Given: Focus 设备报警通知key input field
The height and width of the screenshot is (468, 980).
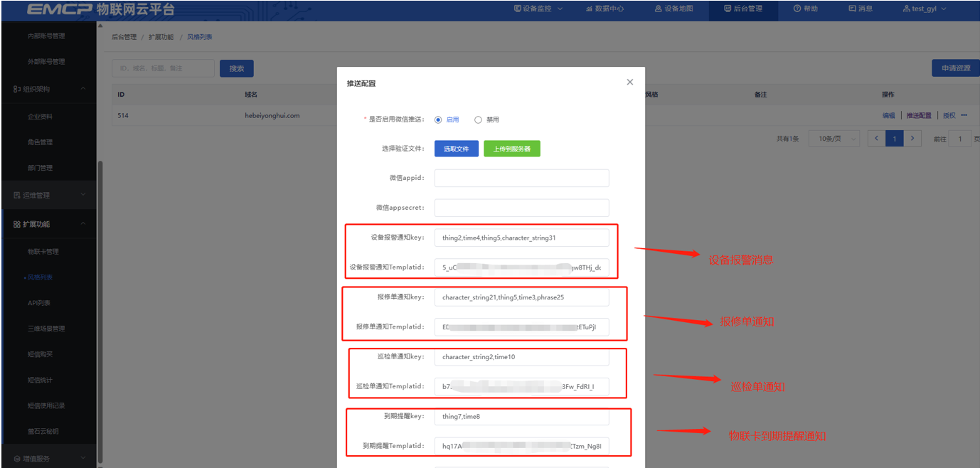Looking at the screenshot, I should coord(522,238).
